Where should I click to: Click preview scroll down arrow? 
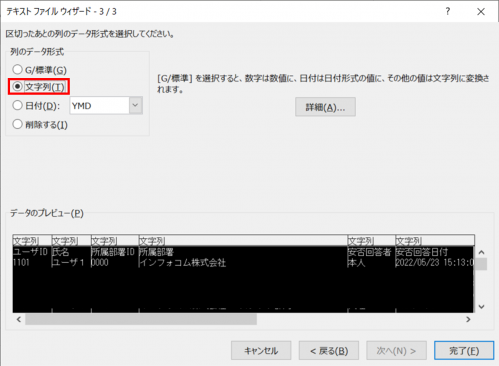coord(481,307)
